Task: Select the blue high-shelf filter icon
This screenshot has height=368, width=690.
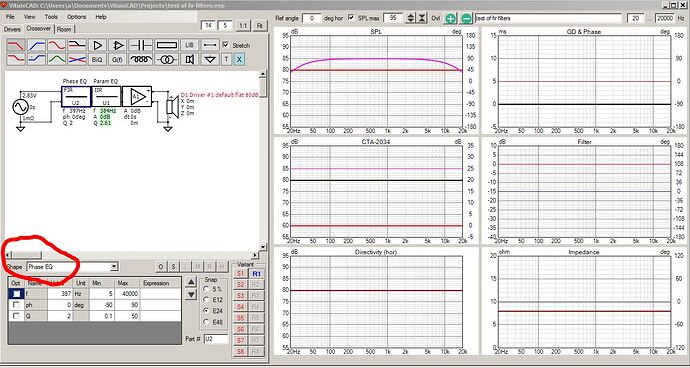Action: [37, 59]
